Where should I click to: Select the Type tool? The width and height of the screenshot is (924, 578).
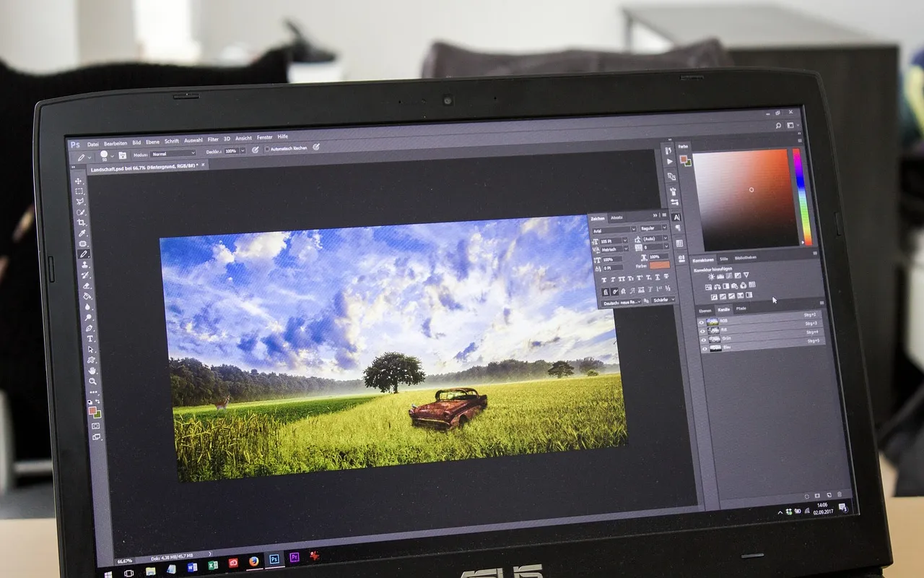pos(90,339)
